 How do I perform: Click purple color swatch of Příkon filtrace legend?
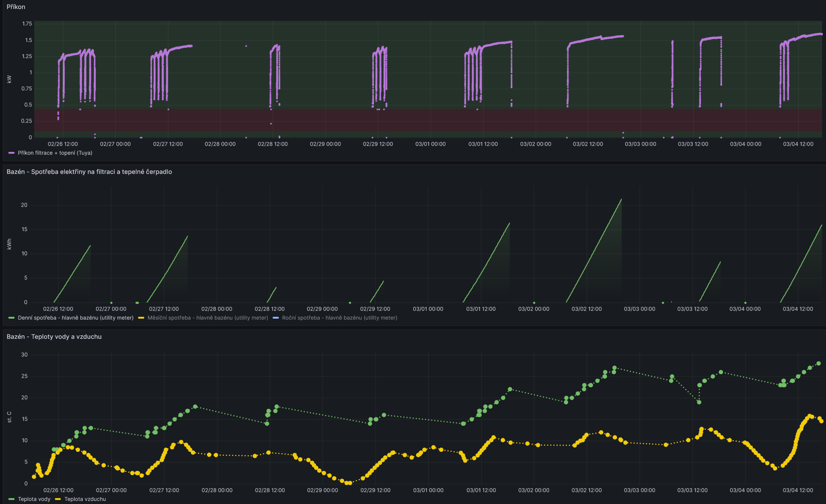point(11,153)
